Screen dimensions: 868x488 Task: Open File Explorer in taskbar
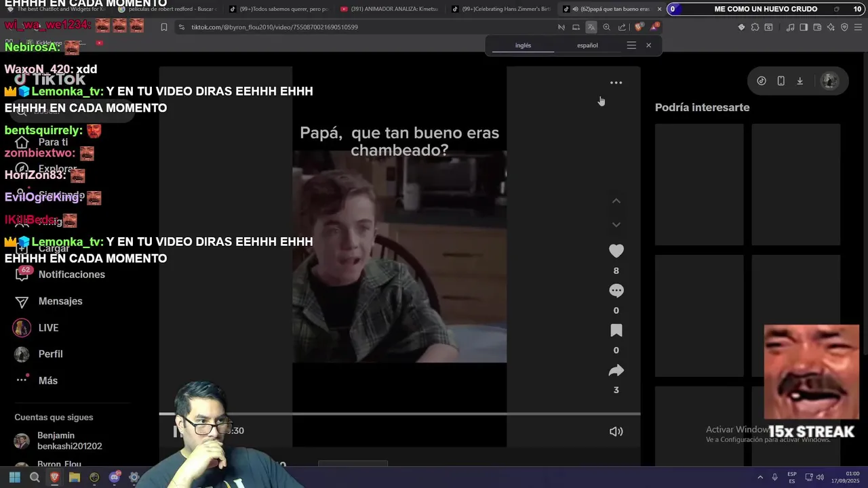coord(75,477)
